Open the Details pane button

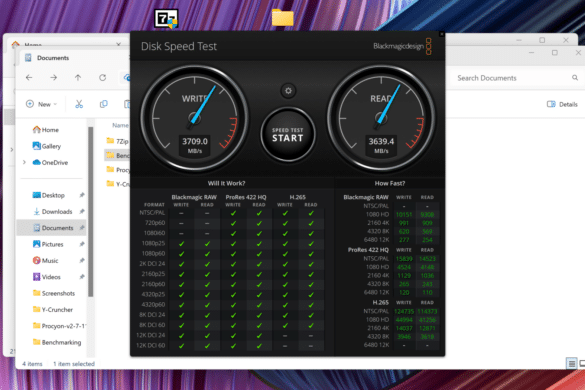click(562, 104)
